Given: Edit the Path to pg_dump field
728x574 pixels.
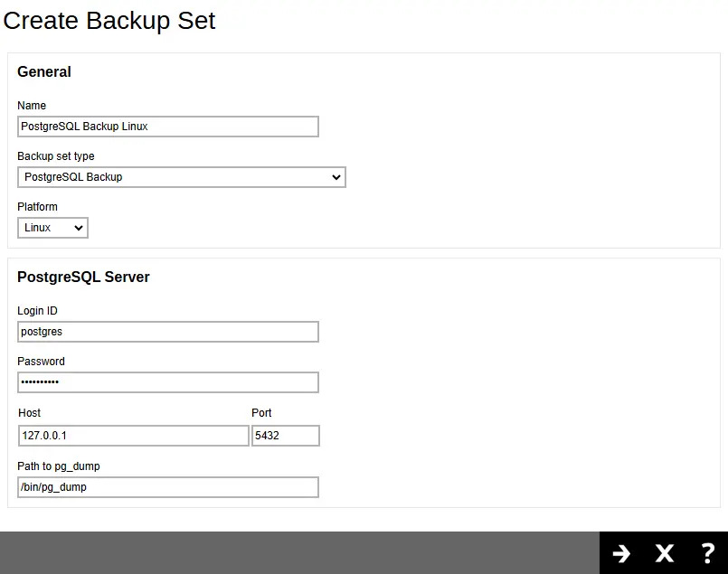Looking at the screenshot, I should coord(168,487).
